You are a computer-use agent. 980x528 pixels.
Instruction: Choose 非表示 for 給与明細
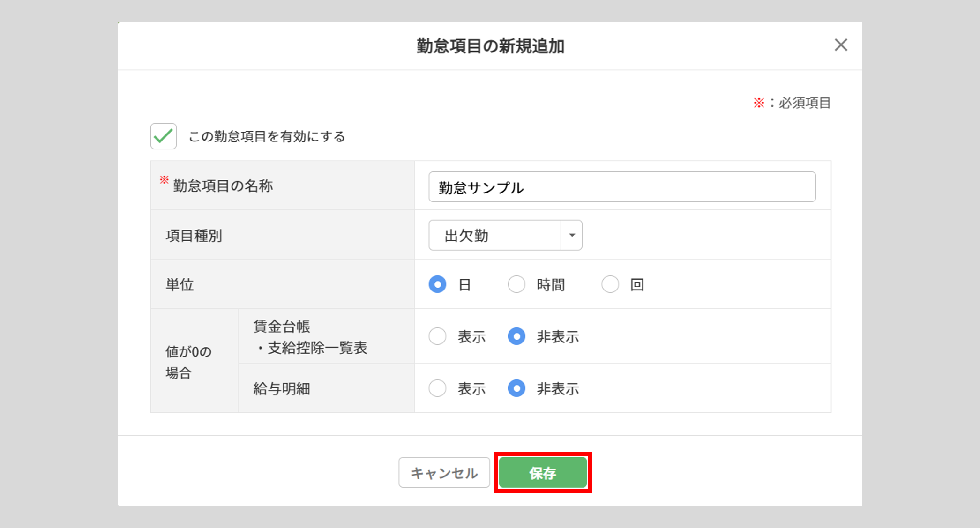(516, 388)
